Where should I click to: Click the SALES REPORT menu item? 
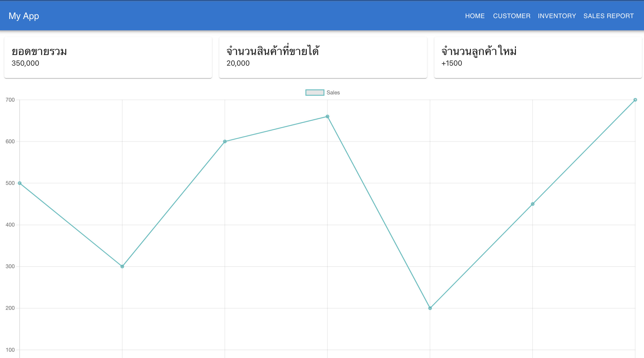tap(609, 16)
